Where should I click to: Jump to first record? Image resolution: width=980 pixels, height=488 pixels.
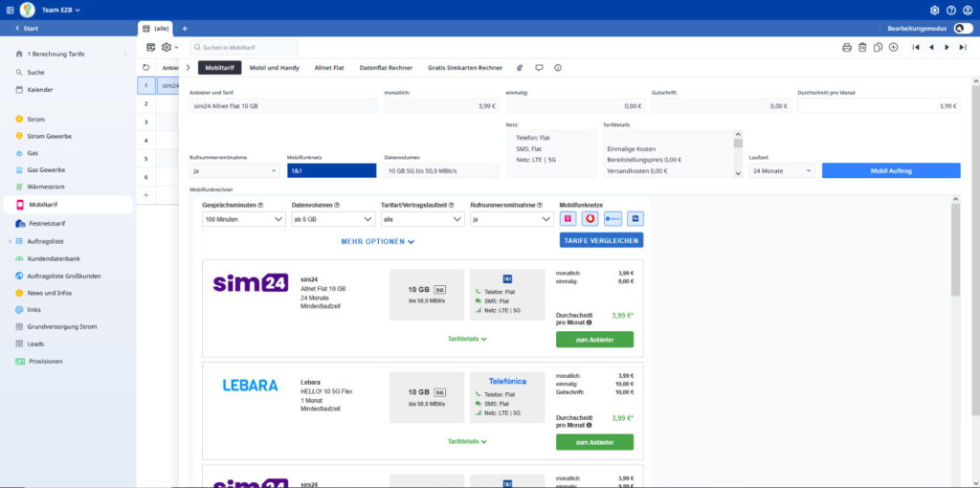pos(916,48)
